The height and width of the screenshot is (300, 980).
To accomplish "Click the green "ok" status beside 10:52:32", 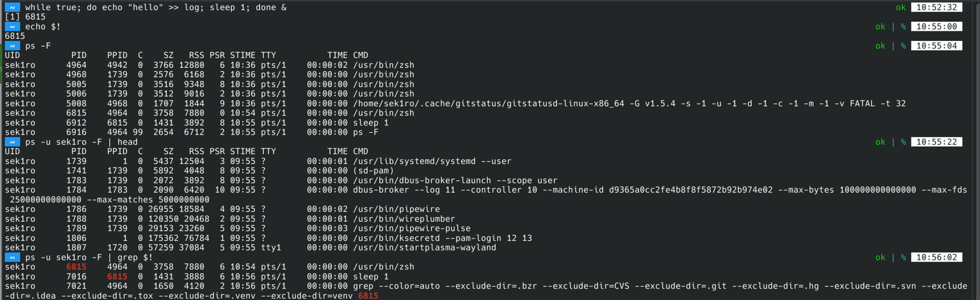I will 900,7.
